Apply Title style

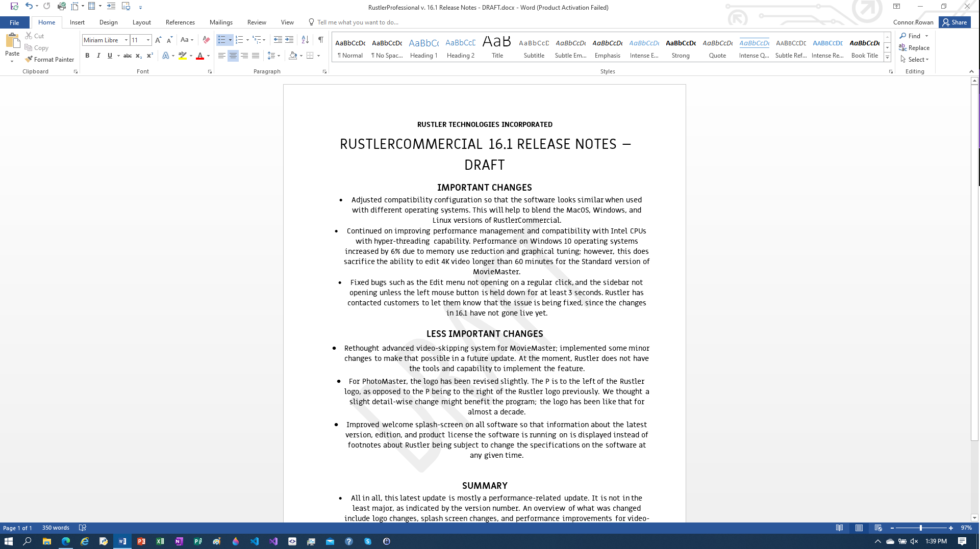point(497,48)
